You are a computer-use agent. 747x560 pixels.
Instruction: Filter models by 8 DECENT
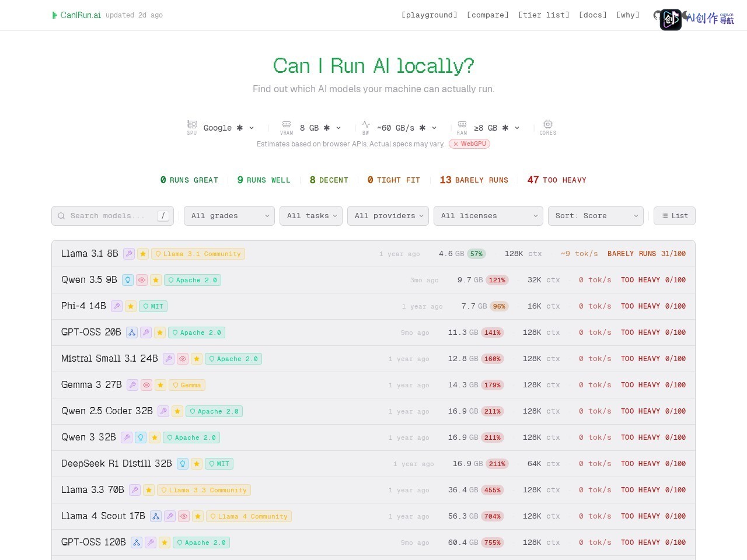tap(329, 180)
